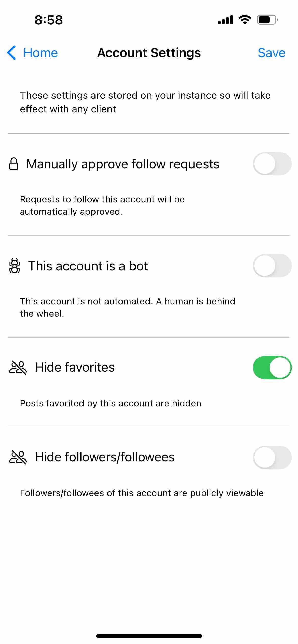Tap the This account is a bot label
Viewport: 298px width, 644px height.
pos(88,266)
